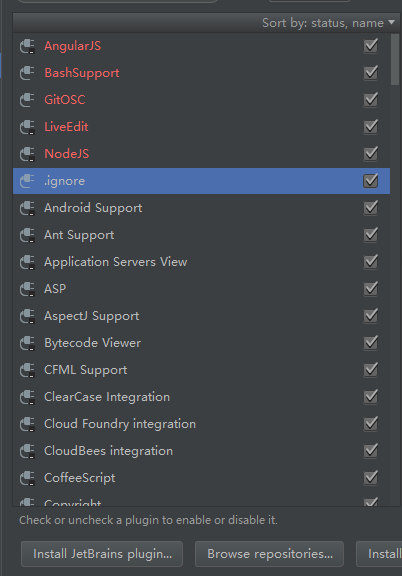The height and width of the screenshot is (576, 402).
Task: Uncheck the ASP plugin checkbox
Action: (x=370, y=289)
